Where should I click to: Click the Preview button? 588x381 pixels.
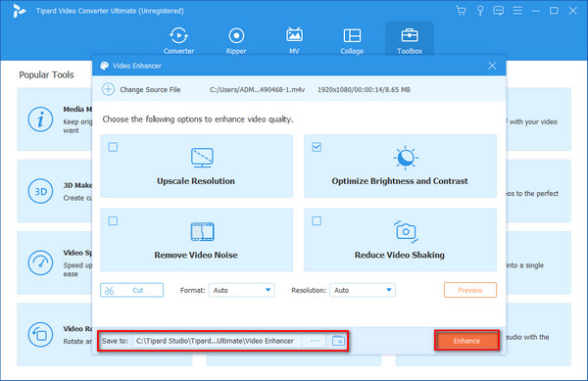tap(470, 290)
